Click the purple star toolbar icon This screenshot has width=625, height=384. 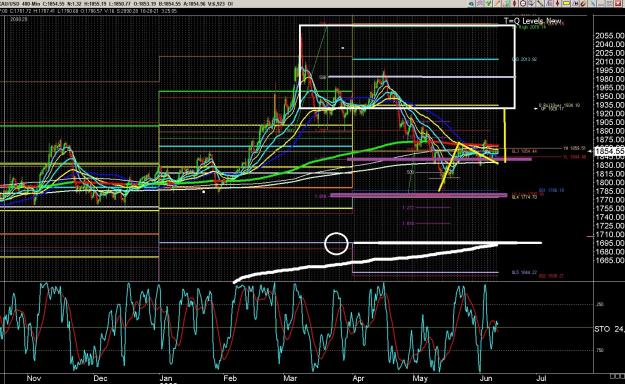(x=479, y=4)
